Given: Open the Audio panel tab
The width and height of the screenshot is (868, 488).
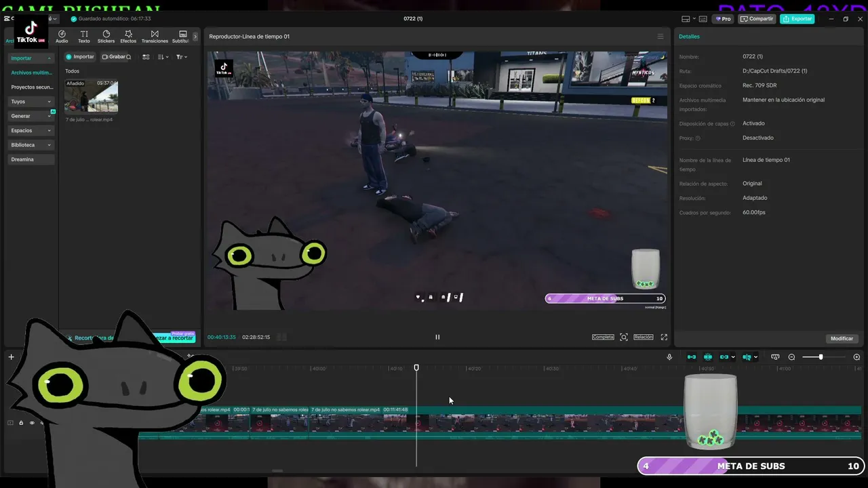Looking at the screenshot, I should coord(62,37).
